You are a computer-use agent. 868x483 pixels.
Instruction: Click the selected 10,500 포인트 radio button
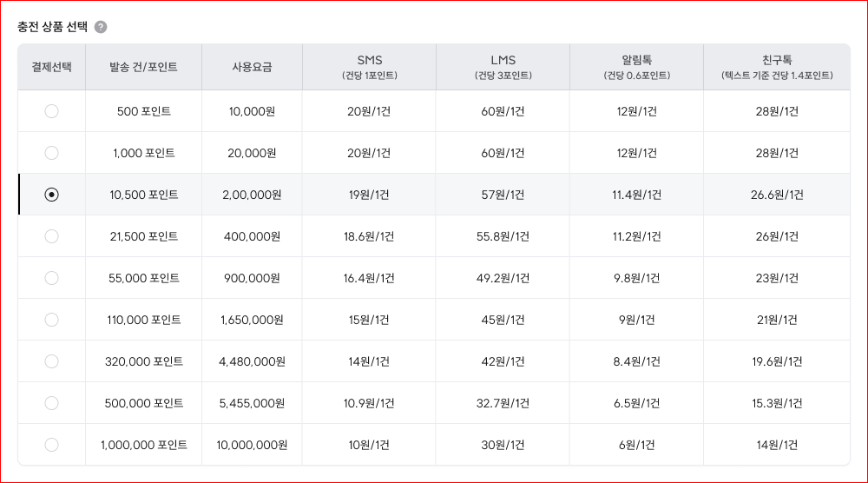(x=51, y=195)
